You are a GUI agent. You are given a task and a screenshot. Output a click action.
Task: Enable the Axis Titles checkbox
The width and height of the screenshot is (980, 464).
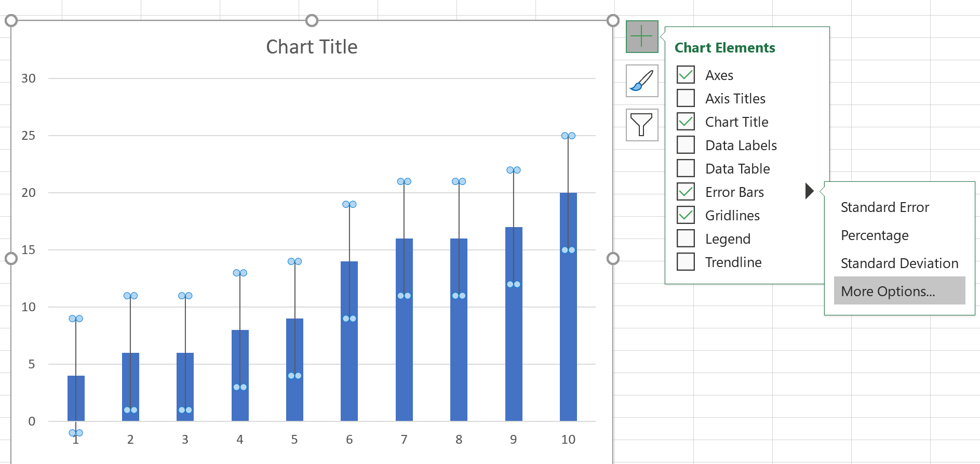pos(686,98)
